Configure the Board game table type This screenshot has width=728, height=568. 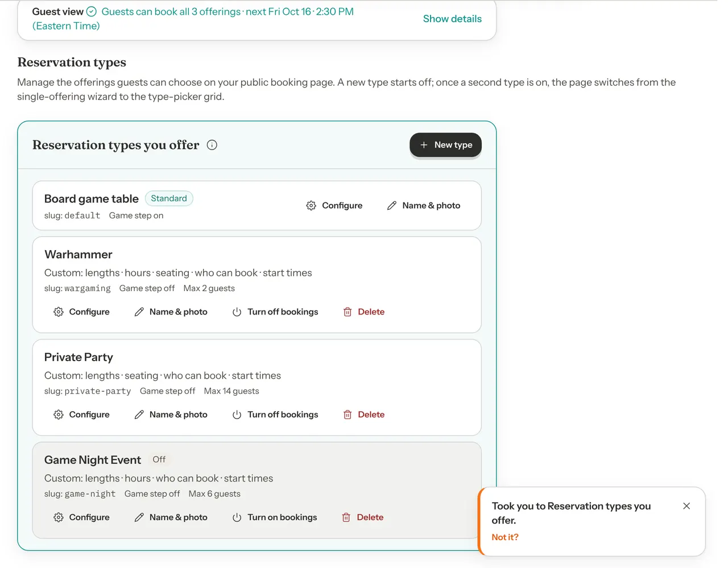coord(334,205)
